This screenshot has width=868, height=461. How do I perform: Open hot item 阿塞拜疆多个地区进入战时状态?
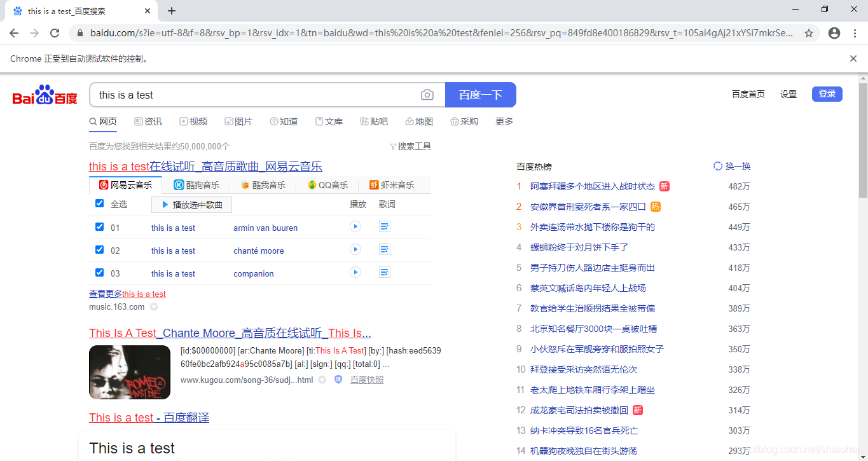(x=593, y=186)
